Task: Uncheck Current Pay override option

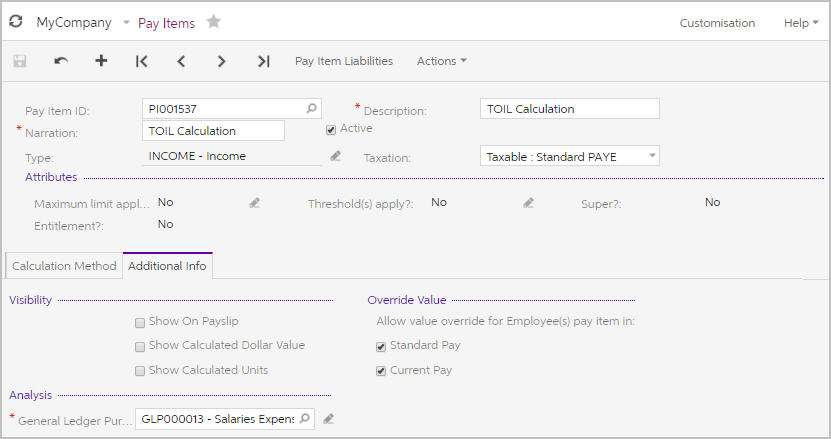Action: click(381, 371)
